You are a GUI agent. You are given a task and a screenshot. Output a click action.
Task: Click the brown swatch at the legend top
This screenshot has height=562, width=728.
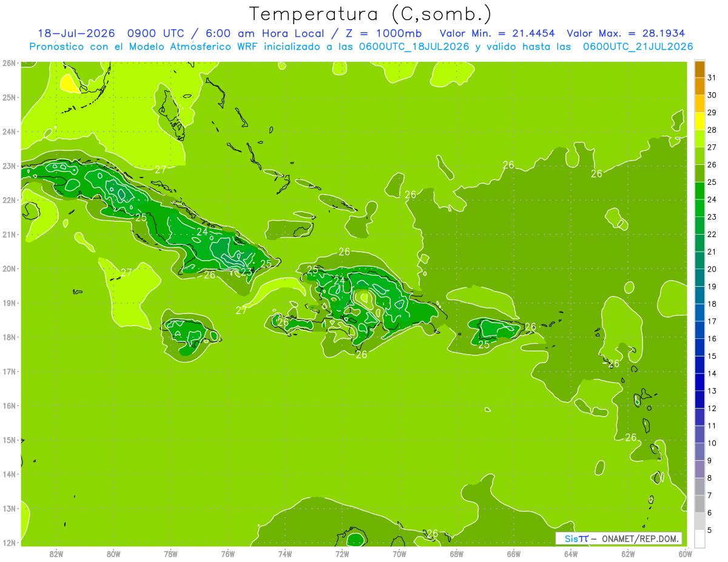point(699,69)
